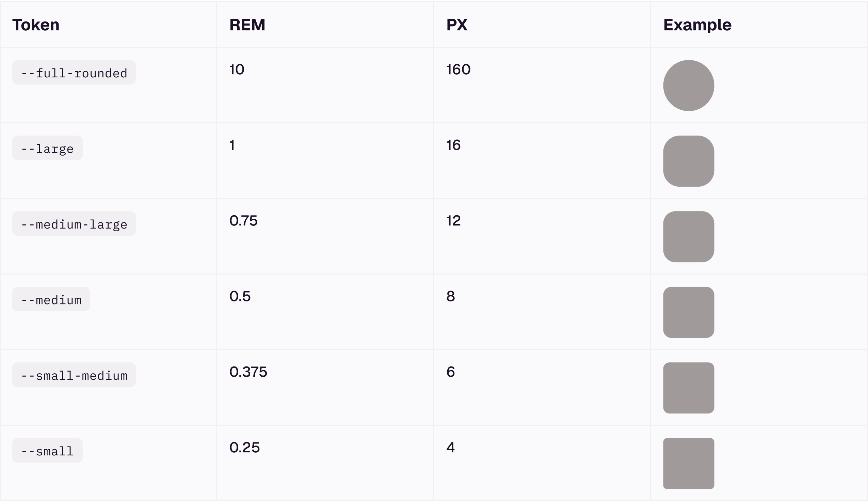Click the 0.375 REM value
Screen dimensions: 868x501
point(248,372)
